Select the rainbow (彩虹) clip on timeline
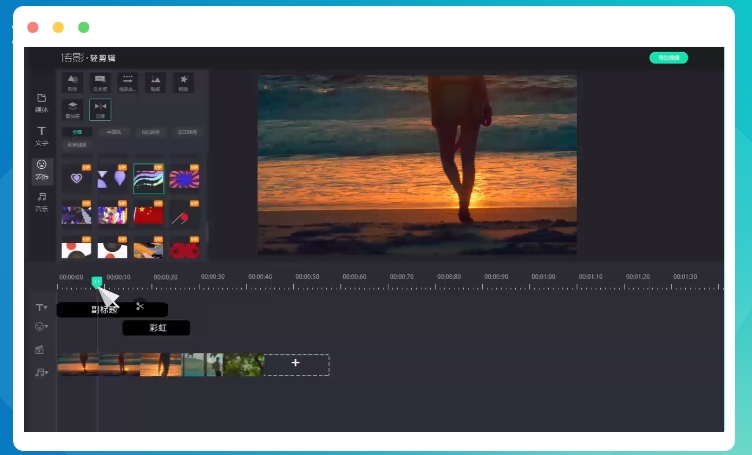Image resolution: width=752 pixels, height=455 pixels. 157,328
